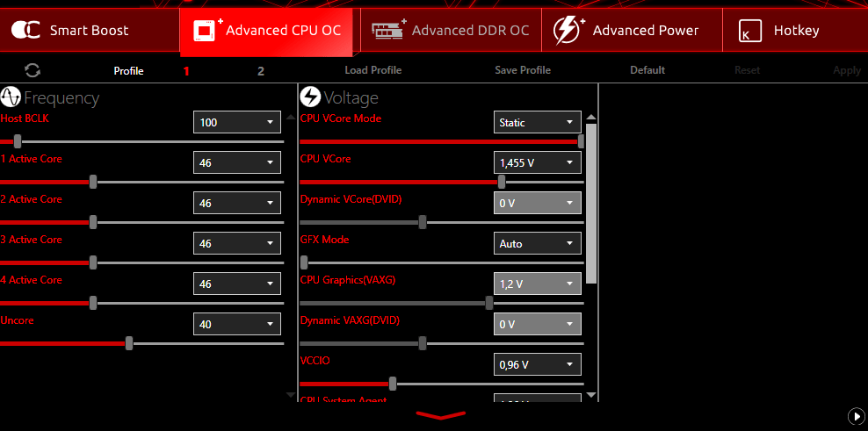This screenshot has width=868, height=431.
Task: Open the Dynamic VCore(DVID) dropdown
Action: click(x=538, y=203)
